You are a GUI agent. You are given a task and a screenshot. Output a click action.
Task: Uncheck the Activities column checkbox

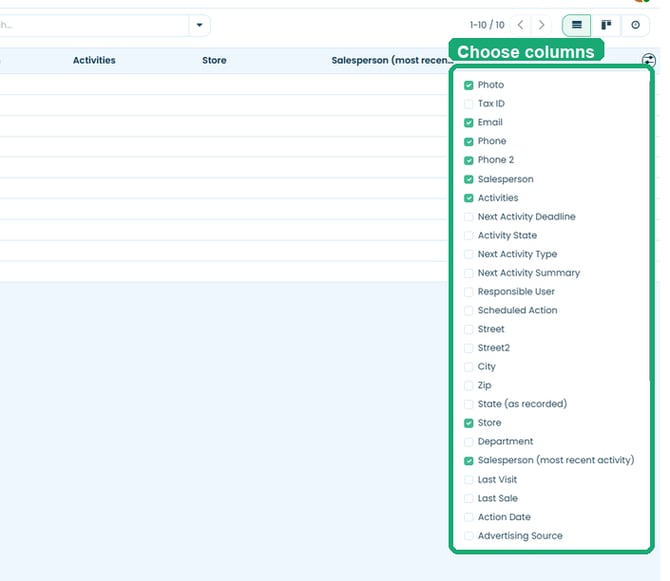click(x=469, y=198)
